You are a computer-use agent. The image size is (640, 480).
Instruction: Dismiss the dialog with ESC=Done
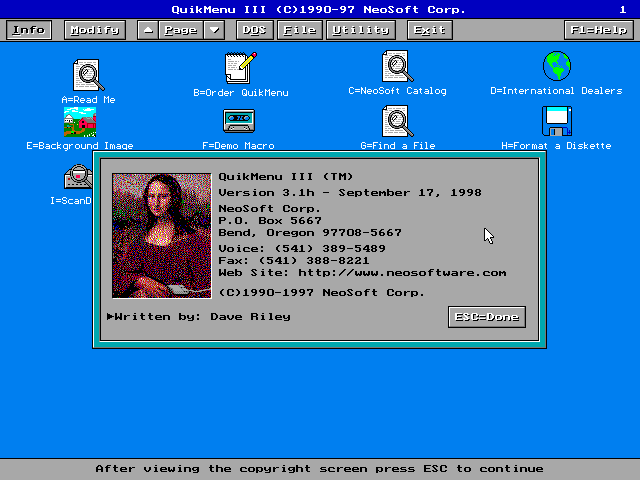point(487,317)
